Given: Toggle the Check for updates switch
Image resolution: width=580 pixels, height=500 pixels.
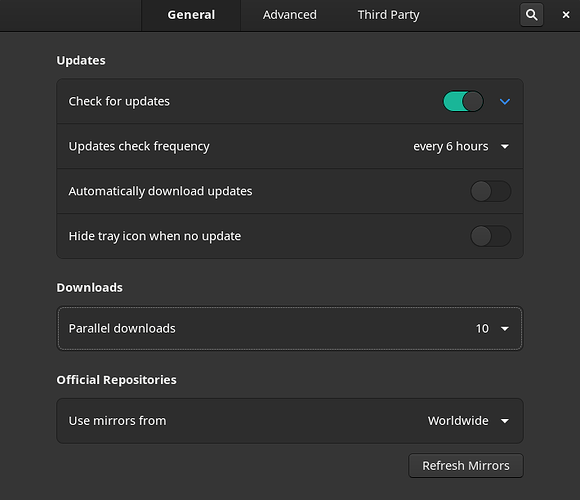Looking at the screenshot, I should pos(463,101).
